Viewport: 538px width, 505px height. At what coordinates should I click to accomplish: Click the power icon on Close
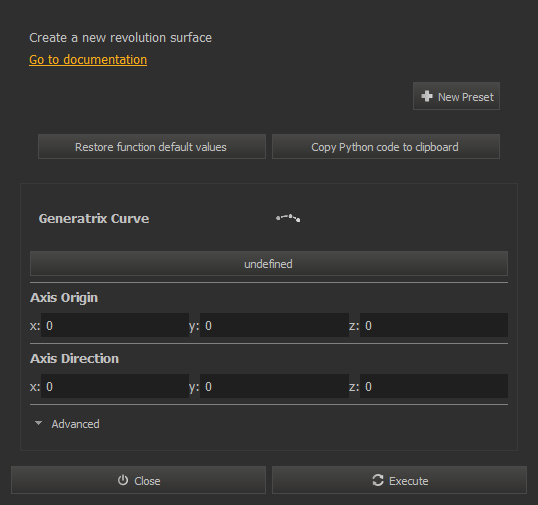click(x=123, y=480)
